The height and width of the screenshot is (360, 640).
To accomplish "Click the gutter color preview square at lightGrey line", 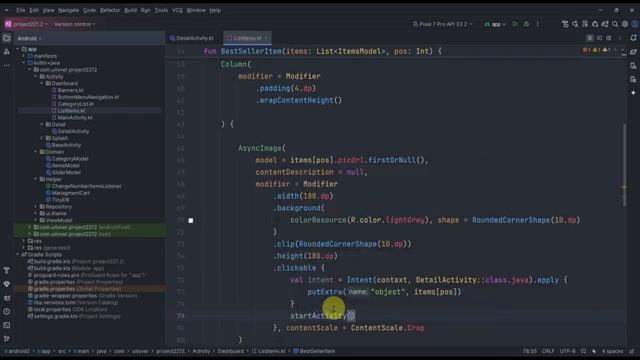I will pyautogui.click(x=191, y=220).
